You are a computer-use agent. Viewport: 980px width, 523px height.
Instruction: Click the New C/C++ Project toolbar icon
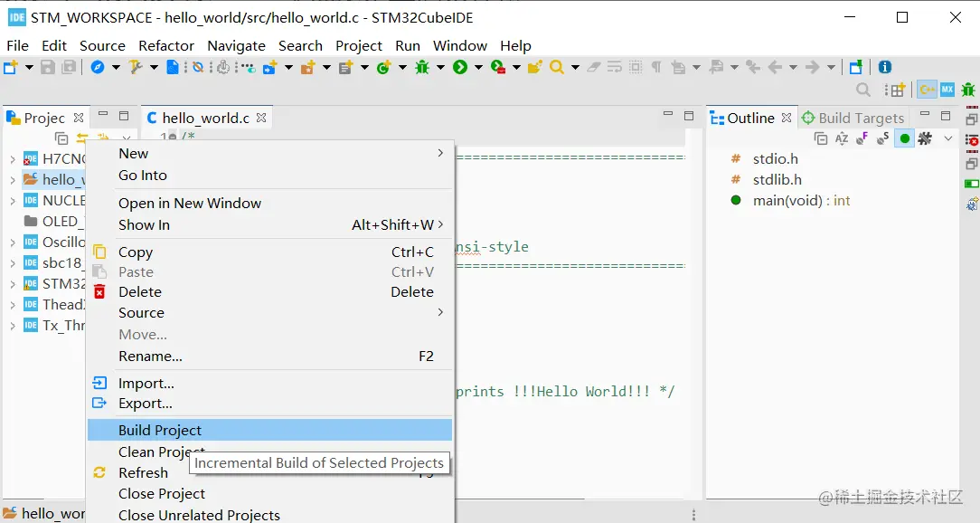coord(270,67)
